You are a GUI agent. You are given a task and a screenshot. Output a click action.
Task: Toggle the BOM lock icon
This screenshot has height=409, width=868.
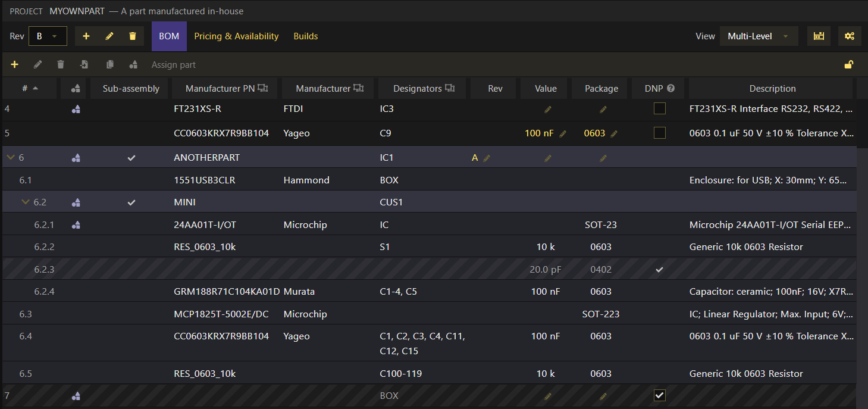click(849, 65)
